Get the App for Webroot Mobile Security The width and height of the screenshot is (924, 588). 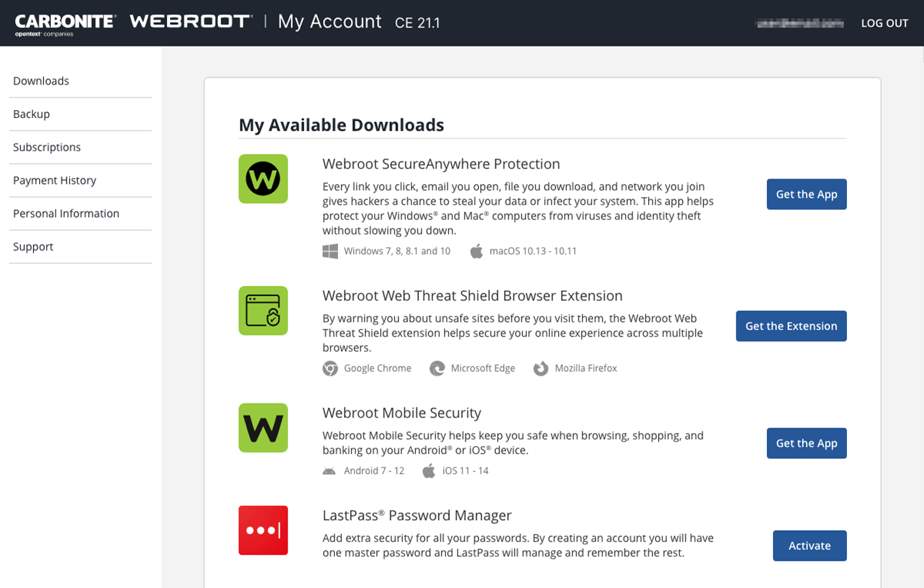pos(807,443)
